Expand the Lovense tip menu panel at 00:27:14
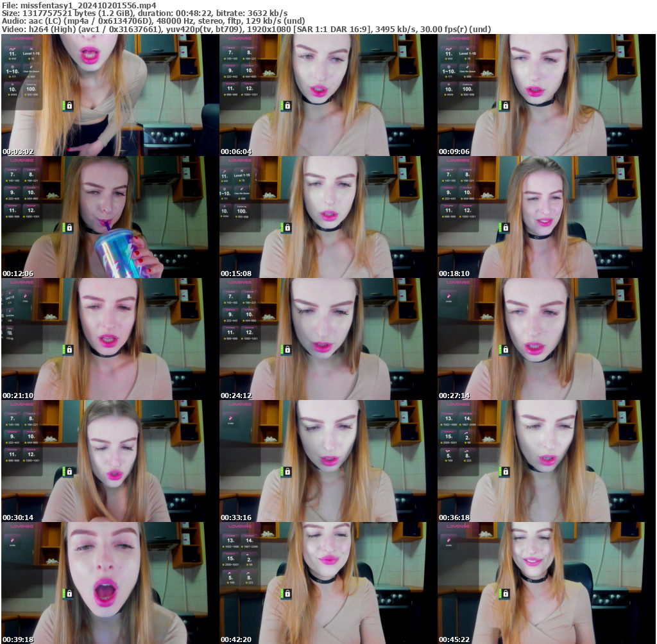657x644 pixels. (x=449, y=296)
